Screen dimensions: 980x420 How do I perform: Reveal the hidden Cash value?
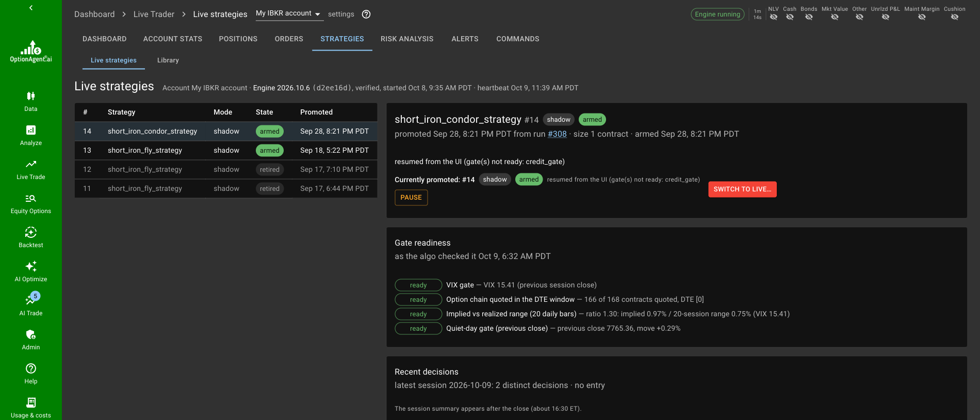(790, 17)
